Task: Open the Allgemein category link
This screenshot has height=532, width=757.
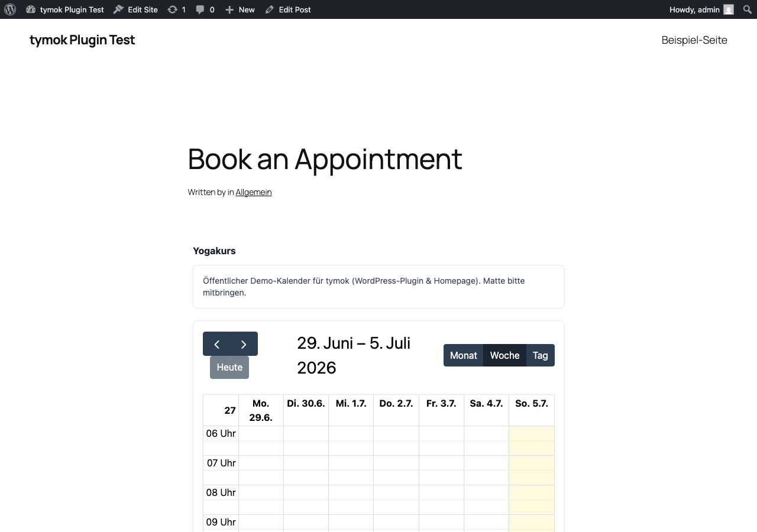Action: (x=254, y=192)
